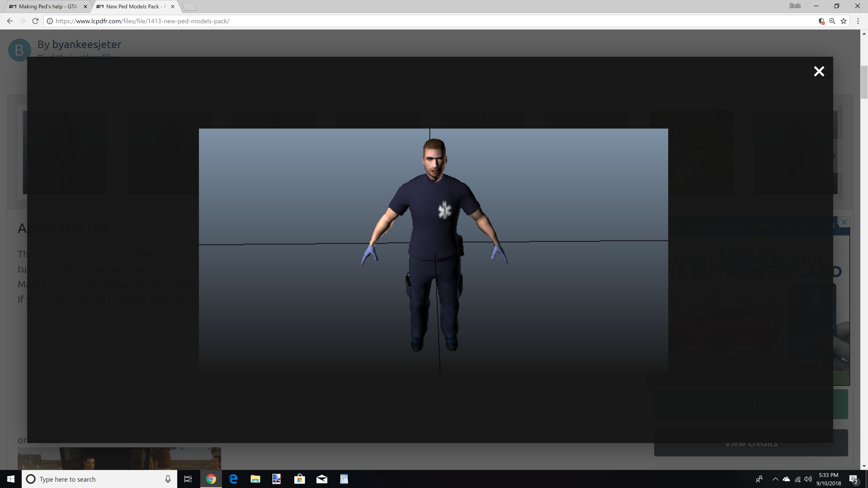This screenshot has width=868, height=488.
Task: Open File Explorer from taskbar
Action: point(255,479)
